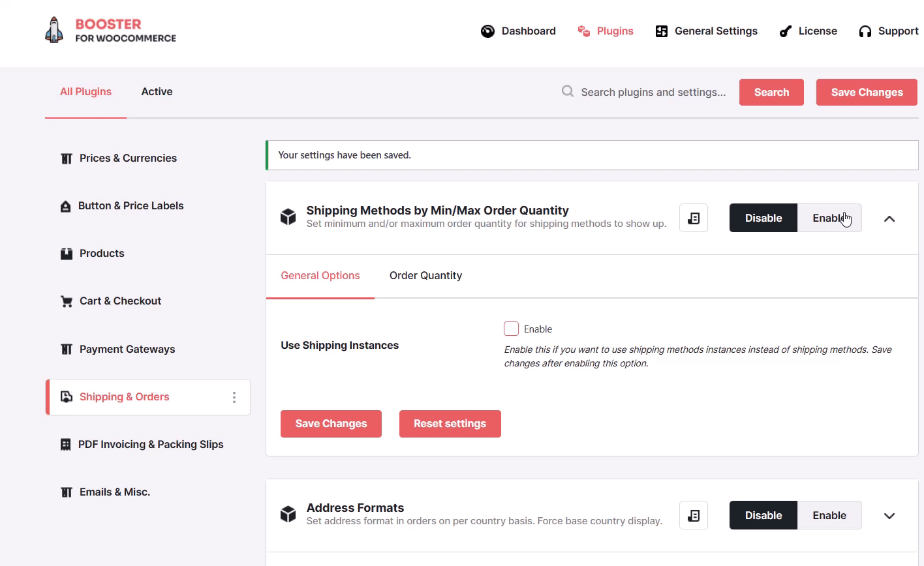This screenshot has height=566, width=924.
Task: Click the Support headphones icon
Action: coord(865,31)
